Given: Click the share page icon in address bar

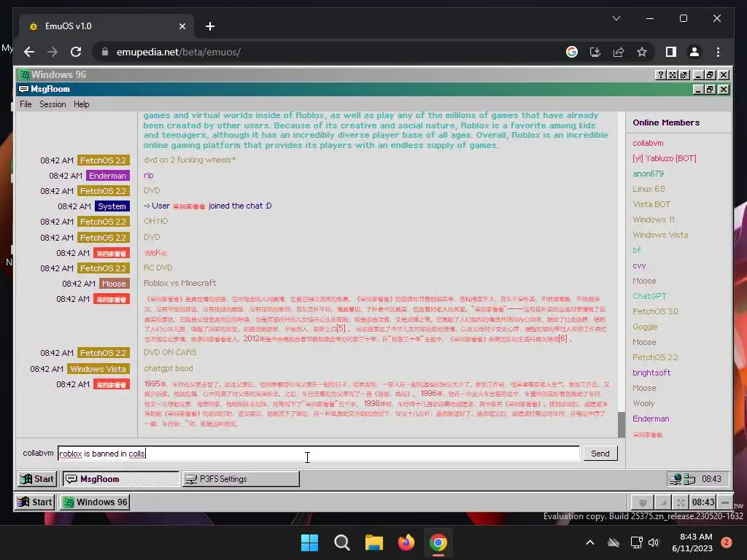Looking at the screenshot, I should tap(619, 52).
